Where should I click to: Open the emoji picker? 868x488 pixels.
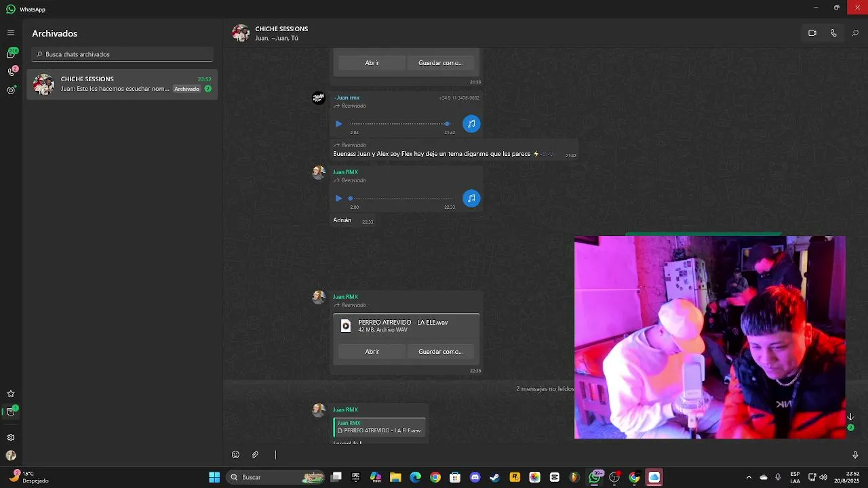[x=235, y=455]
